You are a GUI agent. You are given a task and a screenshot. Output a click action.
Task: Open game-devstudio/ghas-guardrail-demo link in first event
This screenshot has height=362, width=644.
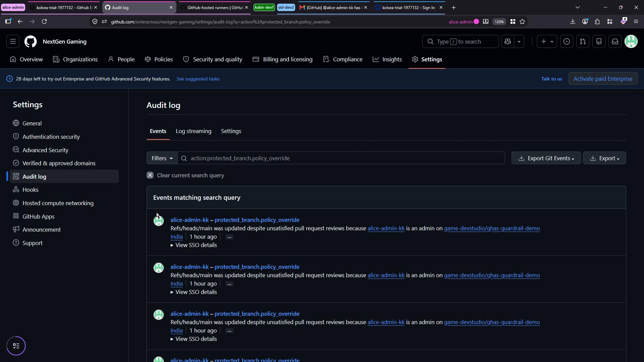(492, 229)
